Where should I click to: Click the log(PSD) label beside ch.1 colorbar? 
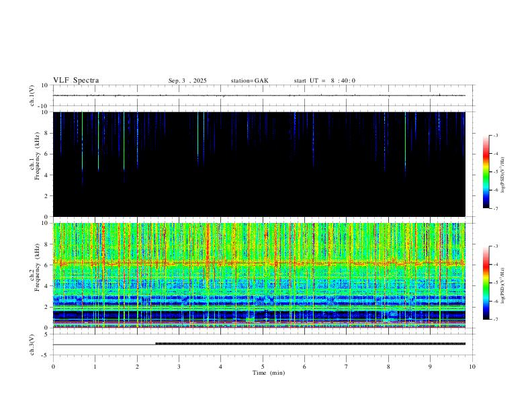[503, 175]
